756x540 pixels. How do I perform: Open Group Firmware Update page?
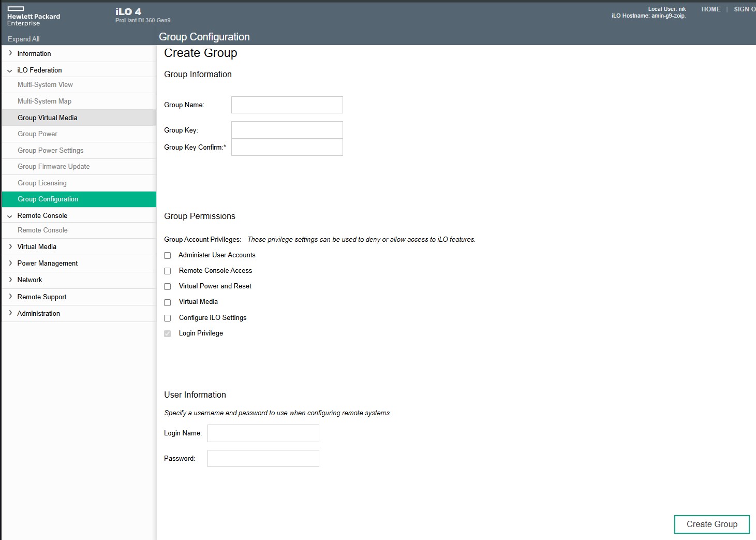tap(79, 167)
